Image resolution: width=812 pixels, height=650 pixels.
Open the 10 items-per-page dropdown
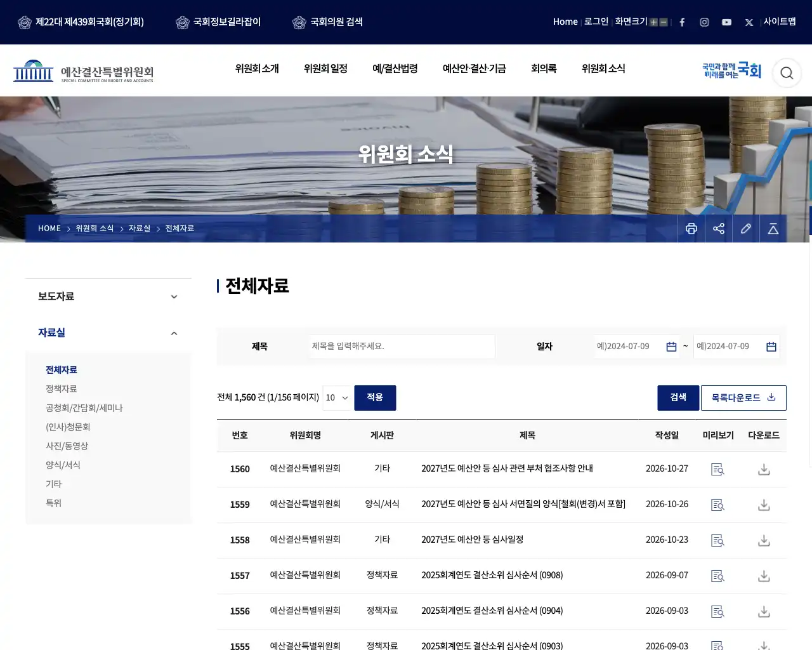coord(337,398)
